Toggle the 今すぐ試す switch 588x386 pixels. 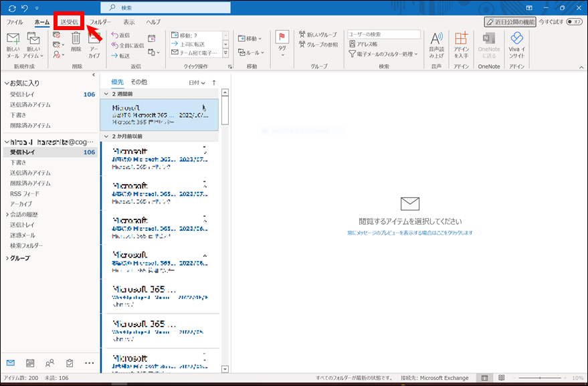point(574,22)
